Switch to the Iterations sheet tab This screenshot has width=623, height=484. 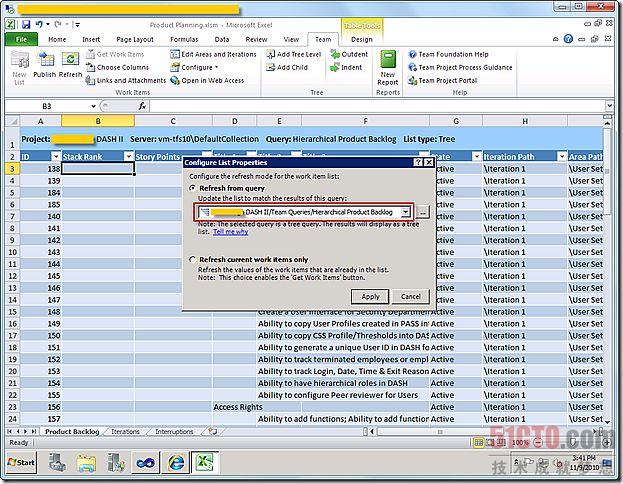click(126, 432)
